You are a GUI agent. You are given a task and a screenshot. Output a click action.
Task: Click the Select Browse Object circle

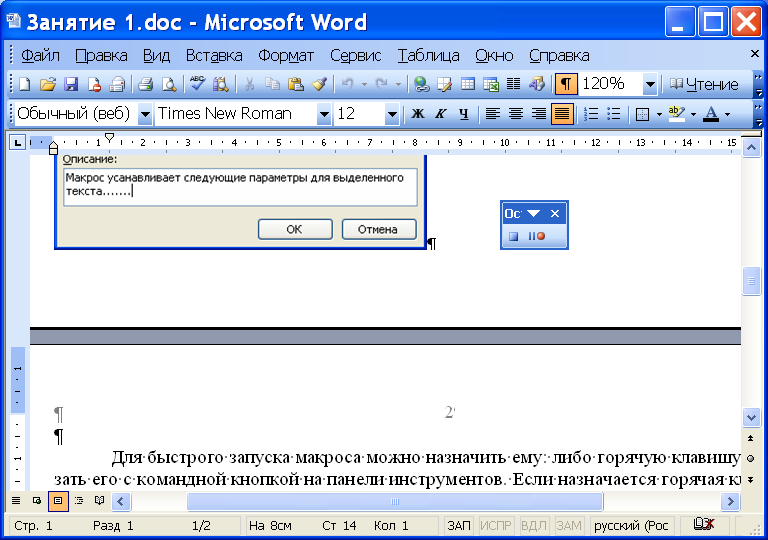751,459
